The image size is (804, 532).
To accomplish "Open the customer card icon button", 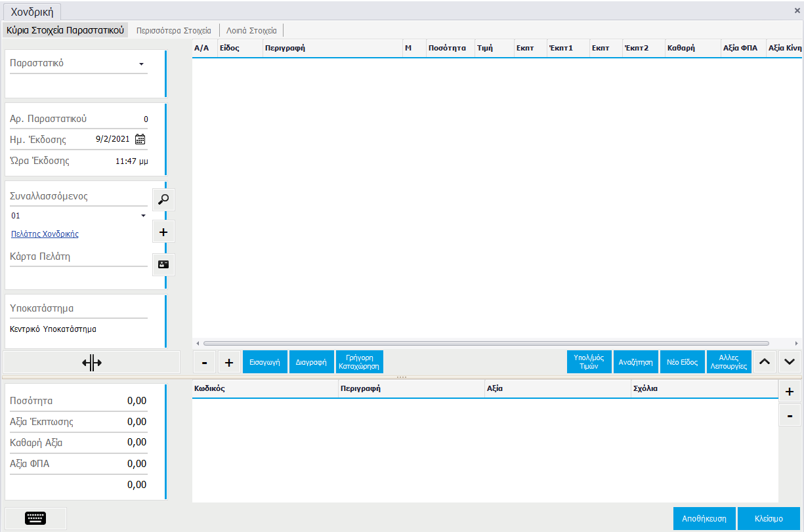I will [x=163, y=264].
